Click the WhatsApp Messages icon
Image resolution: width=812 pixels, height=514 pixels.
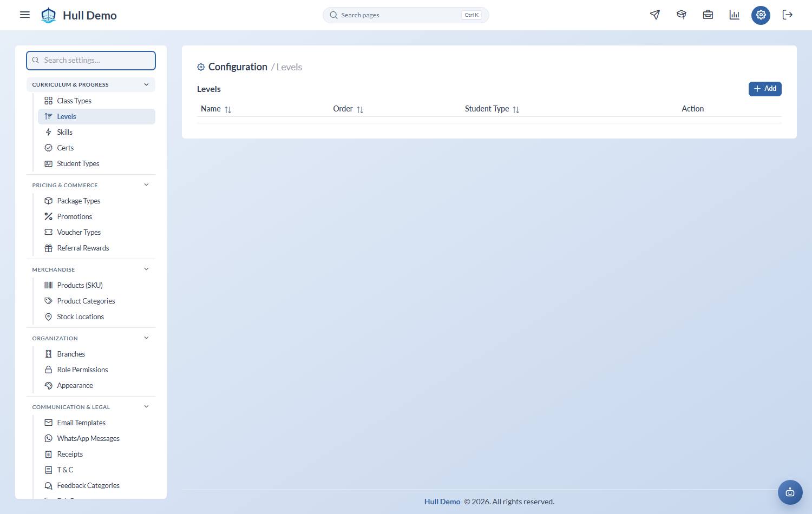click(48, 438)
